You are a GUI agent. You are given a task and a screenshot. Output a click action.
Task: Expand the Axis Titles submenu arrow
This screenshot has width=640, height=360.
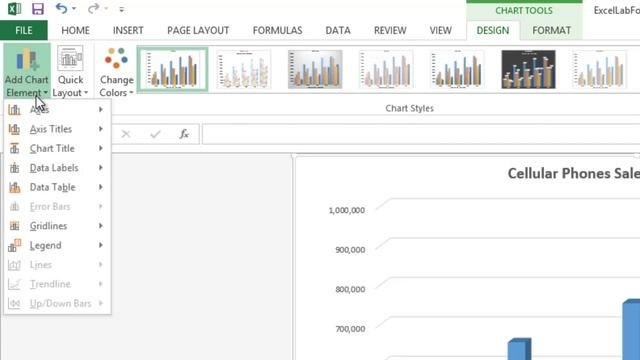pyautogui.click(x=101, y=129)
